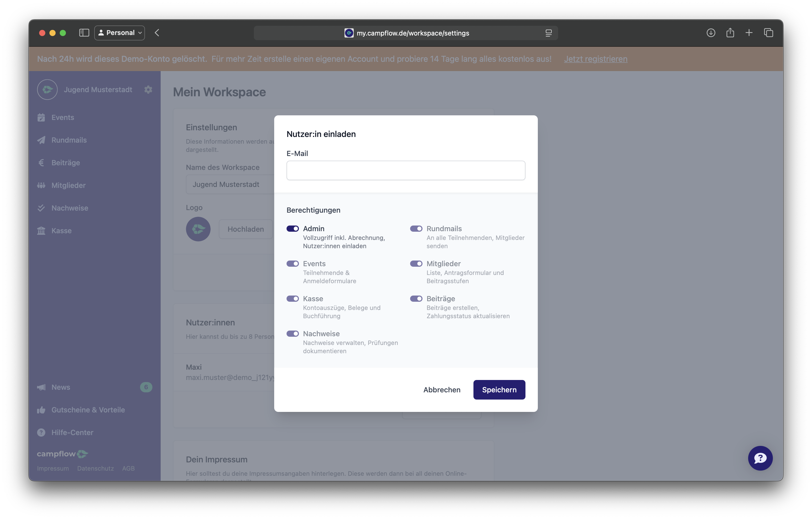The height and width of the screenshot is (519, 812).
Task: Click the share icon in toolbar
Action: 730,33
